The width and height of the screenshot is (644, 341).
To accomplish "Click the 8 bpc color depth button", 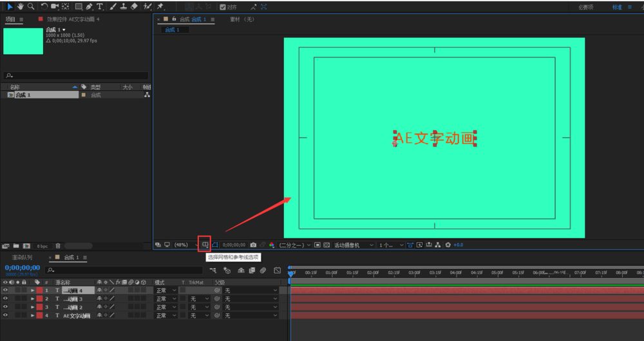I will [x=43, y=246].
